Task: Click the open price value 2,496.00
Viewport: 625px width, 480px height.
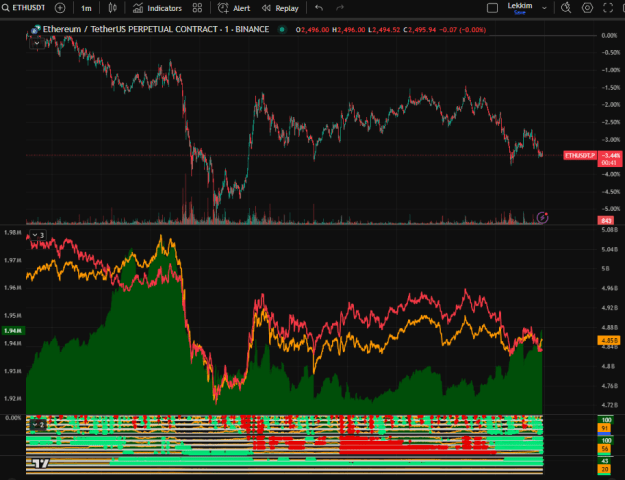Action: [x=315, y=30]
